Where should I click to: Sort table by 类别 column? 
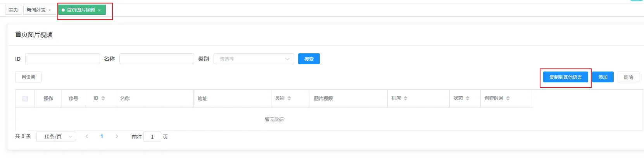click(x=289, y=99)
